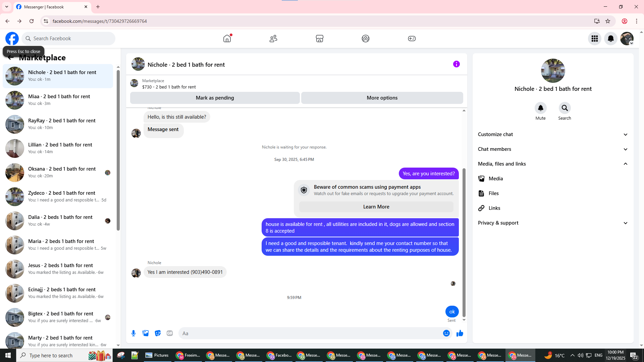The image size is (644, 362).
Task: Send a thumbs-up like
Action: point(460,333)
